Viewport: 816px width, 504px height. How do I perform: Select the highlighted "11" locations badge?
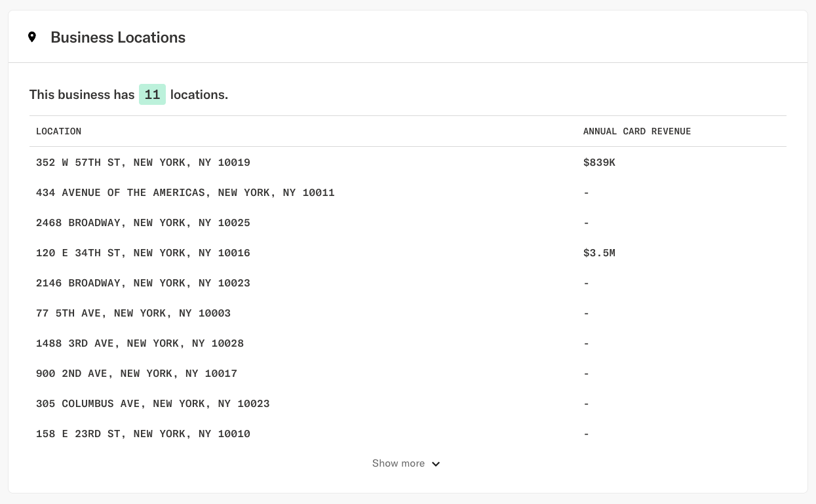152,94
